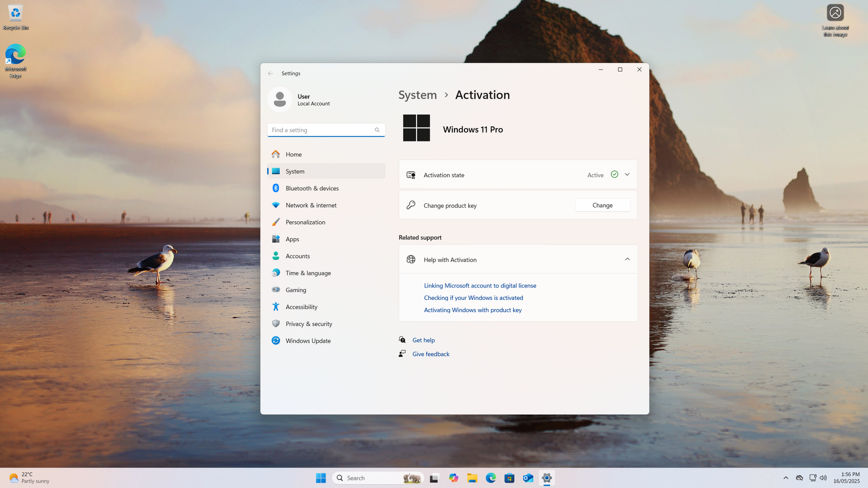The width and height of the screenshot is (868, 488).
Task: Launch Copilot from the taskbar
Action: (454, 478)
